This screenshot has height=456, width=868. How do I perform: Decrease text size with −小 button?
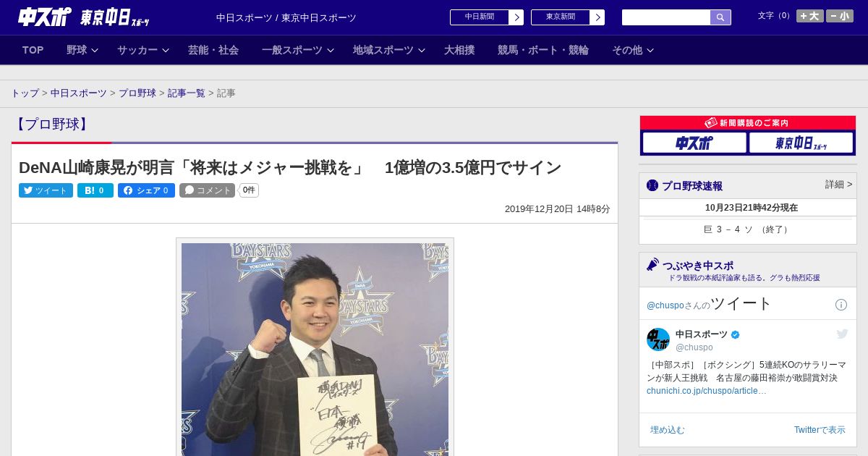840,16
